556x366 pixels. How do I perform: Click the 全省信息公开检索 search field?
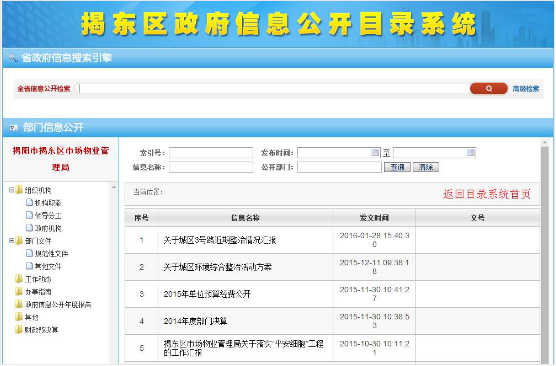(272, 88)
